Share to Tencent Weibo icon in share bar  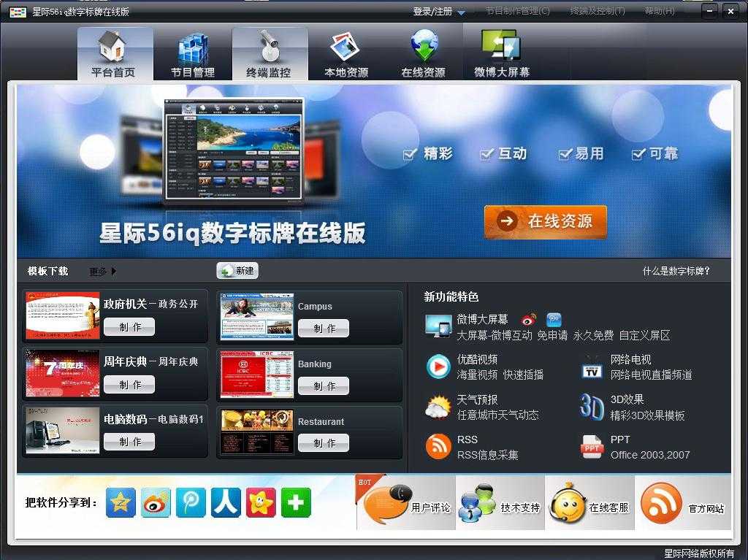191,502
